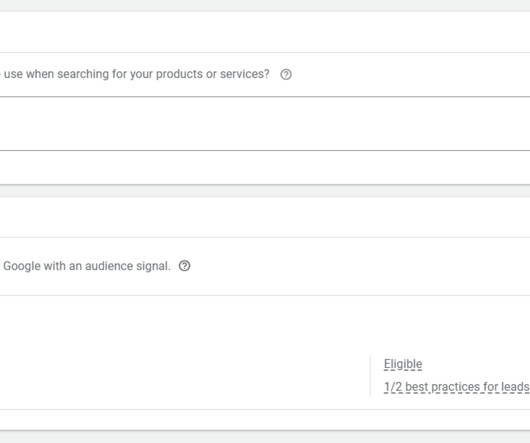
Task: Click the vertical divider beside Eligible
Action: [x=370, y=375]
